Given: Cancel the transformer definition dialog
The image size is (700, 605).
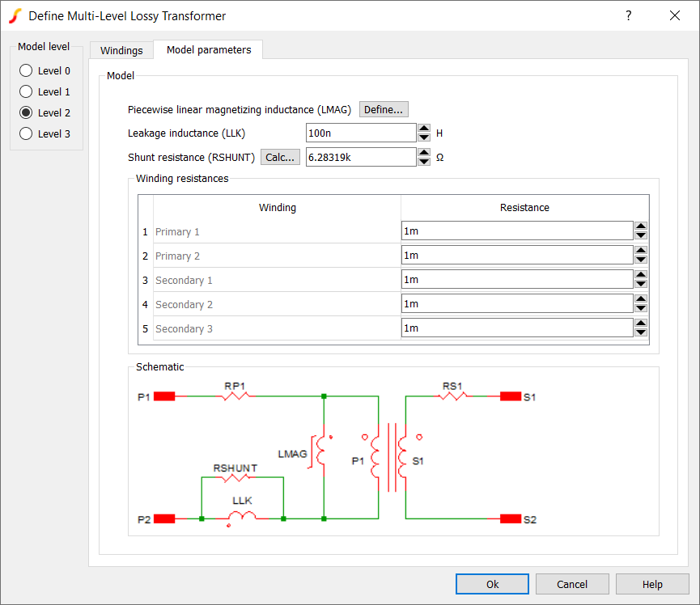Looking at the screenshot, I should [x=572, y=584].
